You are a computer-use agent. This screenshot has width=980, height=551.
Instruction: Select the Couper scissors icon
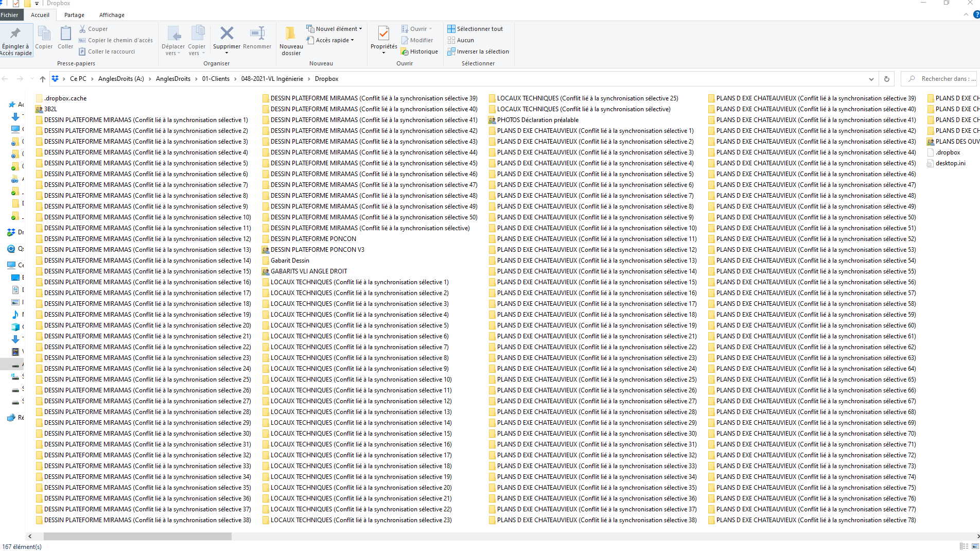(82, 28)
